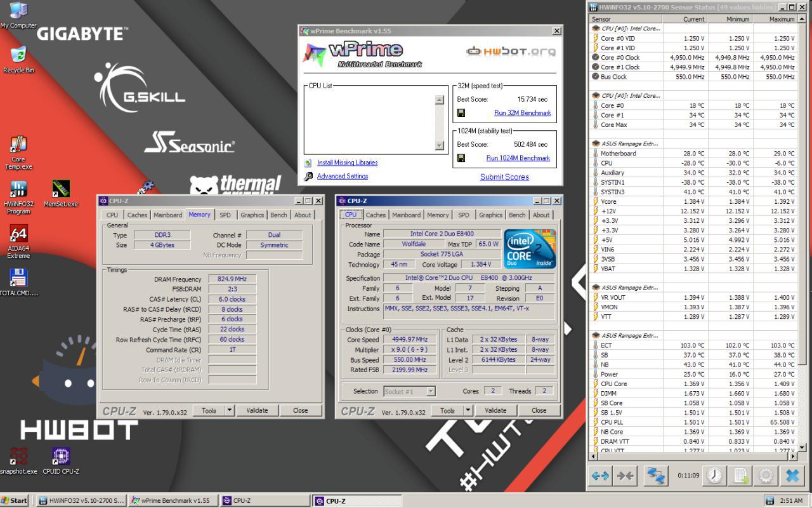
Task: Switch to Mainboard tab in Memory CPU-Z window
Action: click(167, 215)
